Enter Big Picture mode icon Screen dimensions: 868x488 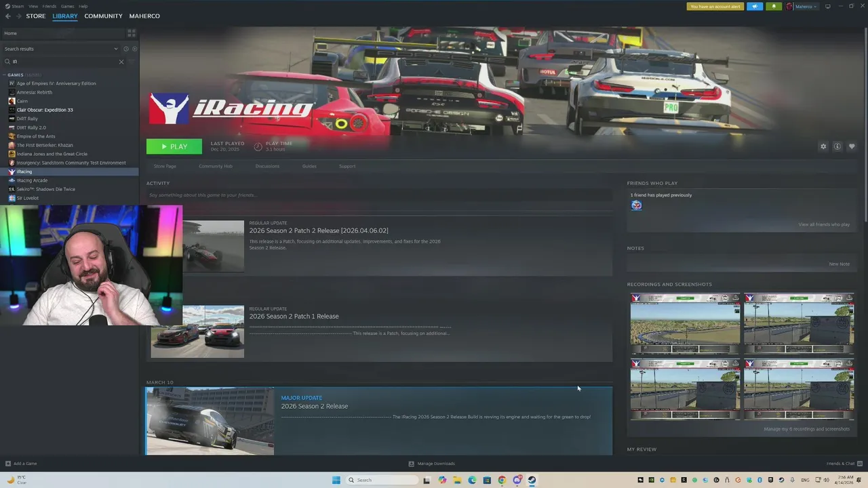point(827,7)
